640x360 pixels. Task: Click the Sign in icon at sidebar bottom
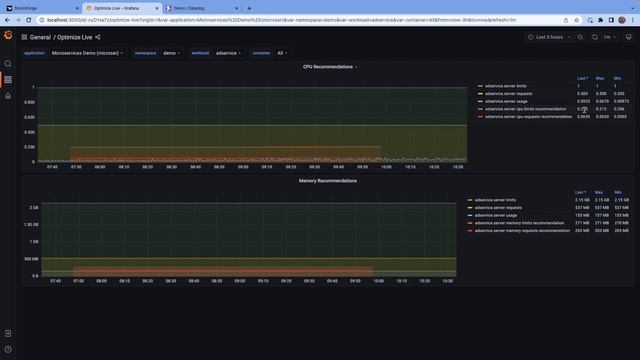click(8, 333)
